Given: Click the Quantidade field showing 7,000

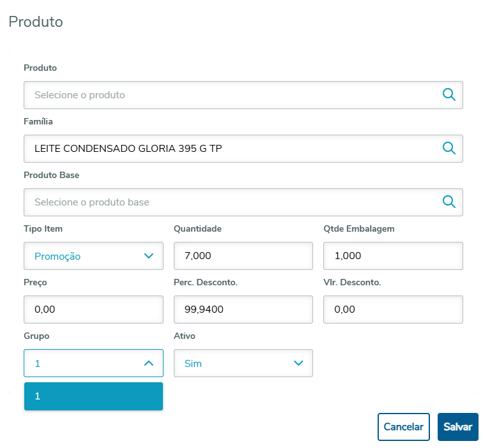Looking at the screenshot, I should (243, 256).
